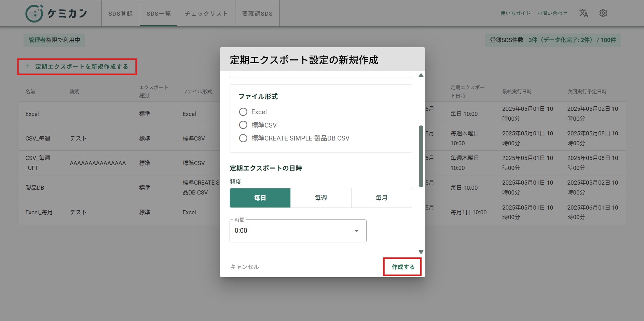The image size is (644, 321).
Task: Open the 要確認SDS tab
Action: pos(257,13)
